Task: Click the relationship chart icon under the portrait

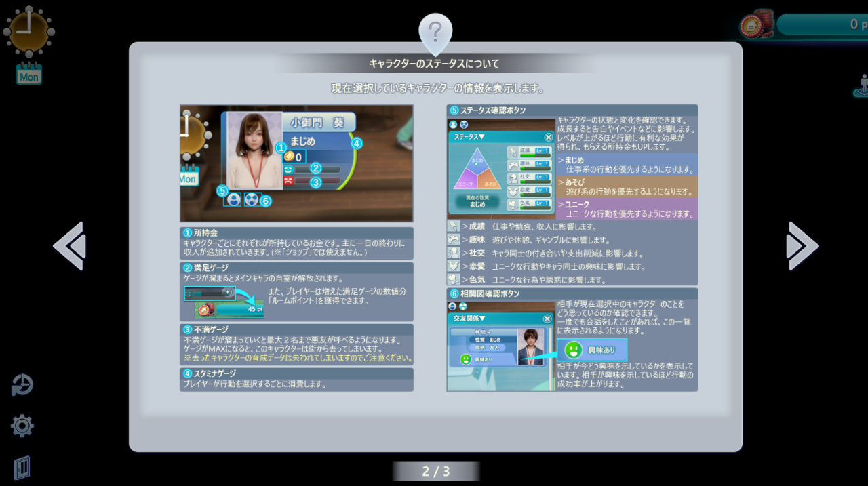Action: coord(252,200)
